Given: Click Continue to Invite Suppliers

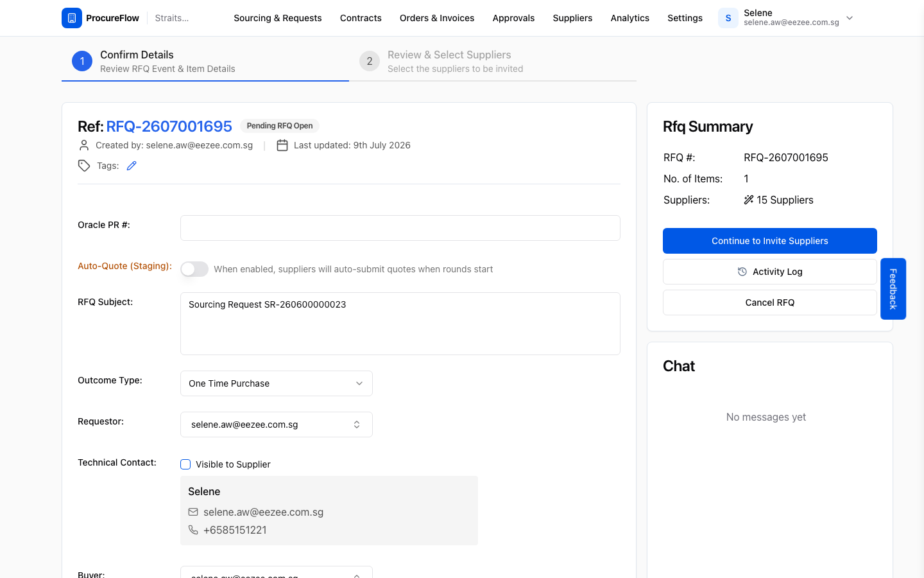Looking at the screenshot, I should (770, 241).
